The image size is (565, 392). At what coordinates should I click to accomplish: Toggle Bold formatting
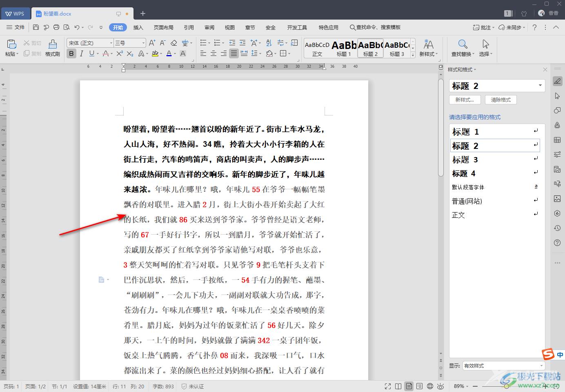pyautogui.click(x=71, y=53)
